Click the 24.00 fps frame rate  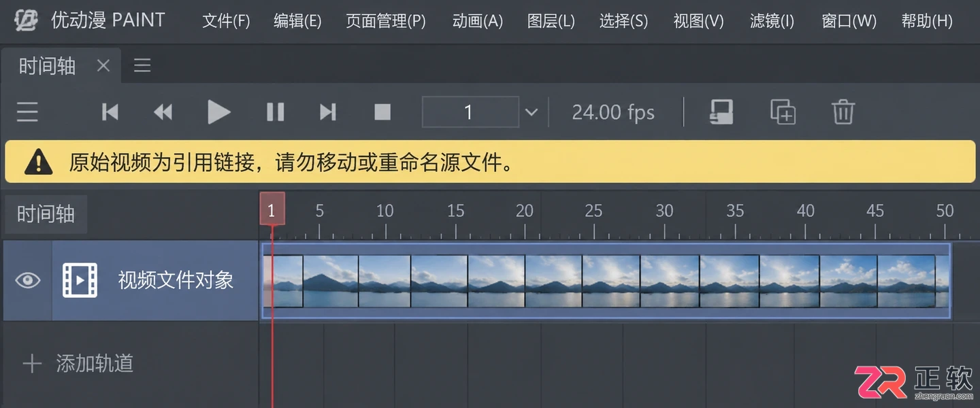[x=613, y=112]
